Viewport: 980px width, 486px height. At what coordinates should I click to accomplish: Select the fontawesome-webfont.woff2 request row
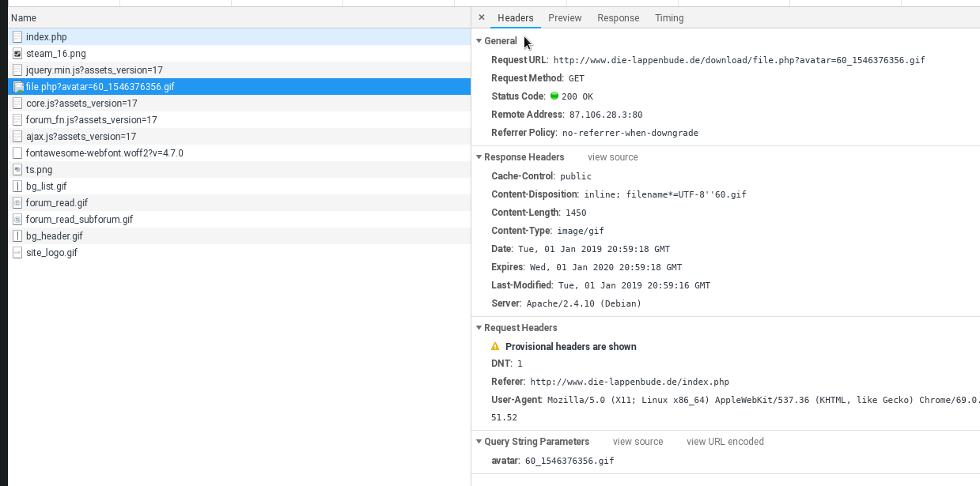[x=104, y=153]
